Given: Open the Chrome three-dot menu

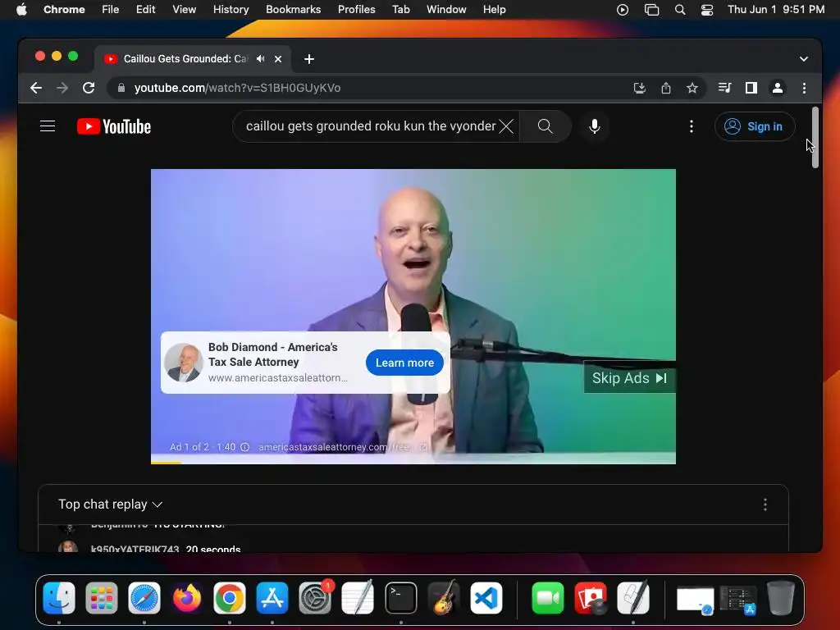Looking at the screenshot, I should coord(804,88).
